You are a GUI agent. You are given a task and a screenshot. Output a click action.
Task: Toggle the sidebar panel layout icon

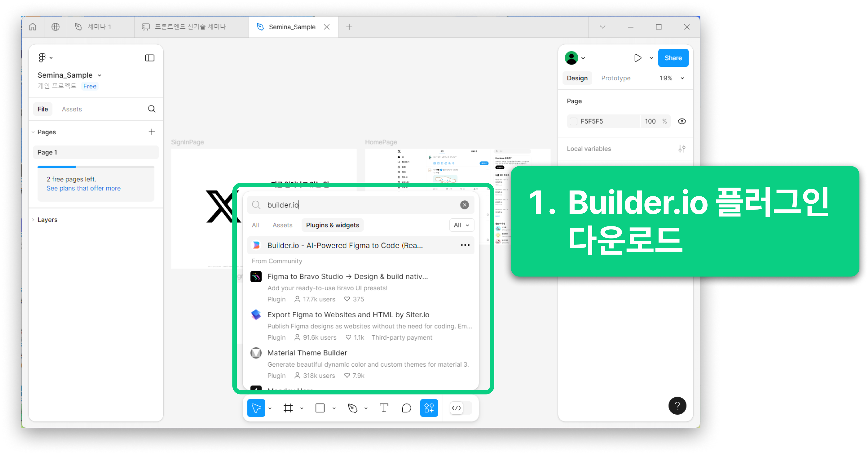150,58
